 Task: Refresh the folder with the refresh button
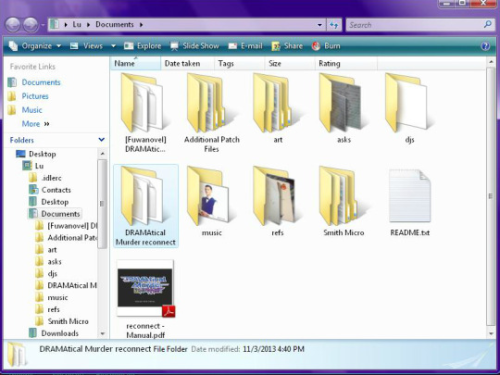(334, 25)
